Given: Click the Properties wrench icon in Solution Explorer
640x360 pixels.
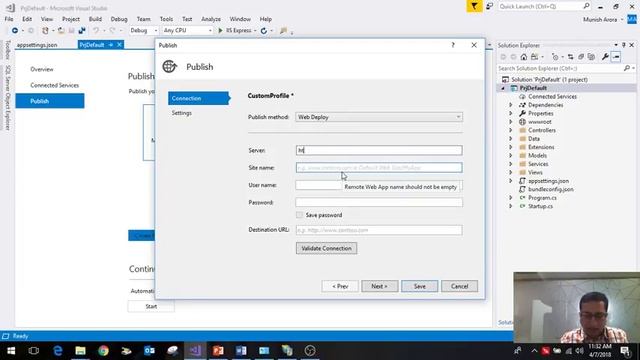Looking at the screenshot, I should click(605, 57).
